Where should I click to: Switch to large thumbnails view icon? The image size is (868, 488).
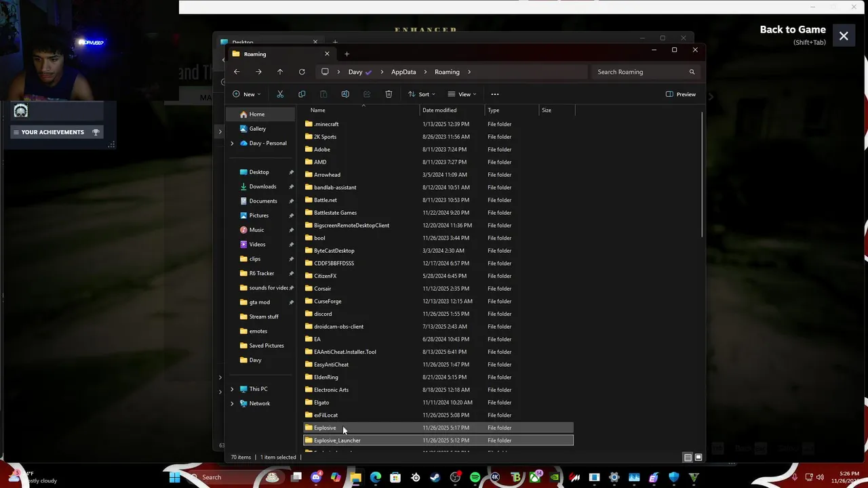[x=698, y=457]
